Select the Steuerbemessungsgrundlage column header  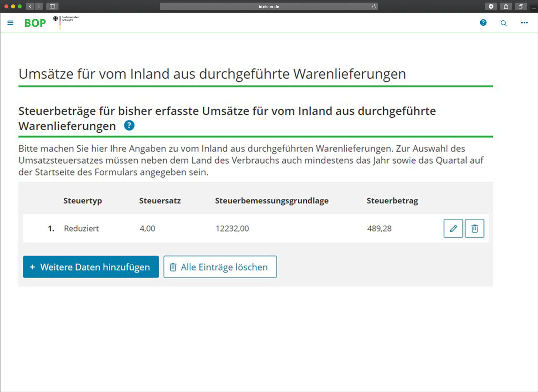tap(272, 201)
